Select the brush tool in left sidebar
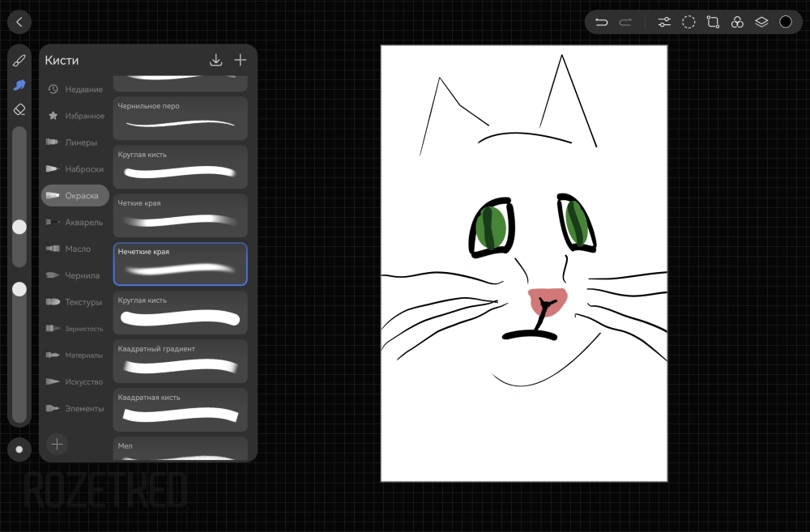The width and height of the screenshot is (810, 532). tap(19, 61)
